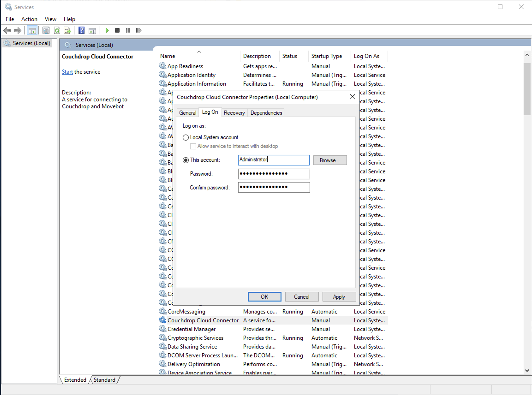
Task: Click the gear icon of Data Sharing Service
Action: pos(163,346)
